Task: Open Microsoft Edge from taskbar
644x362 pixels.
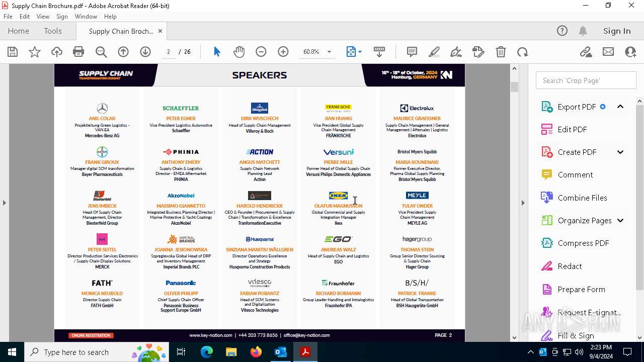Action: tap(207, 352)
